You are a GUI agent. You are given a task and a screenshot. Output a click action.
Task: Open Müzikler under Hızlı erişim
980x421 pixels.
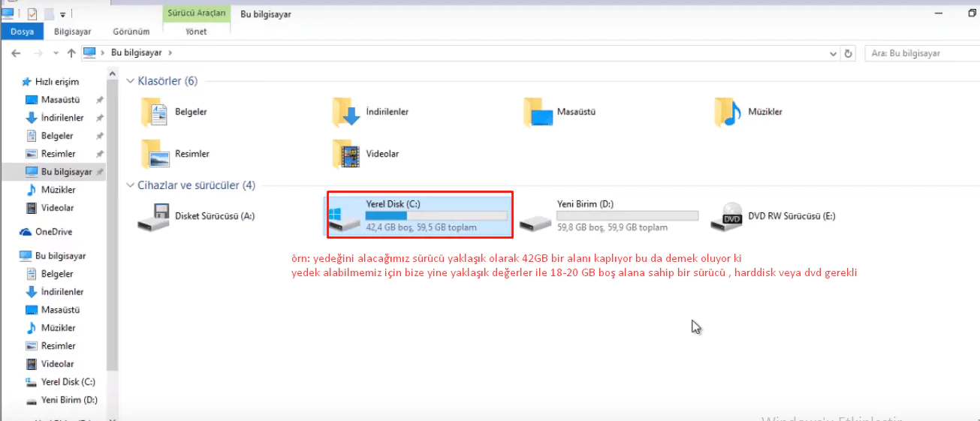50,190
